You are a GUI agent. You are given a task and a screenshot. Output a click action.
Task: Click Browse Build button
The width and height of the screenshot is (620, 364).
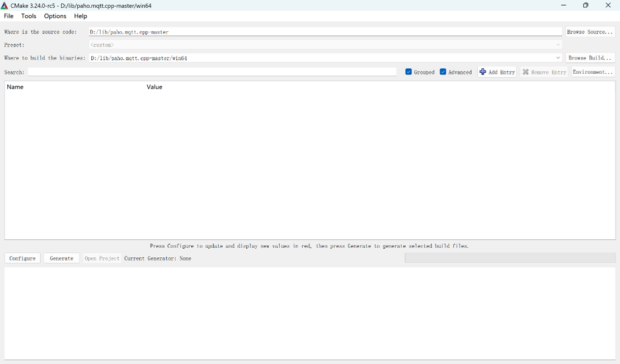point(590,58)
